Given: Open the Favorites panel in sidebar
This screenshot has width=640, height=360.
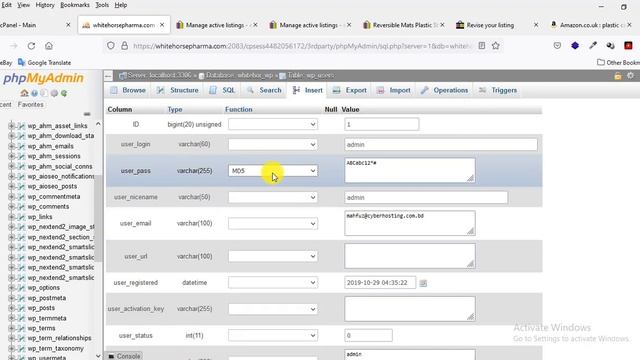Looking at the screenshot, I should click(x=31, y=104).
